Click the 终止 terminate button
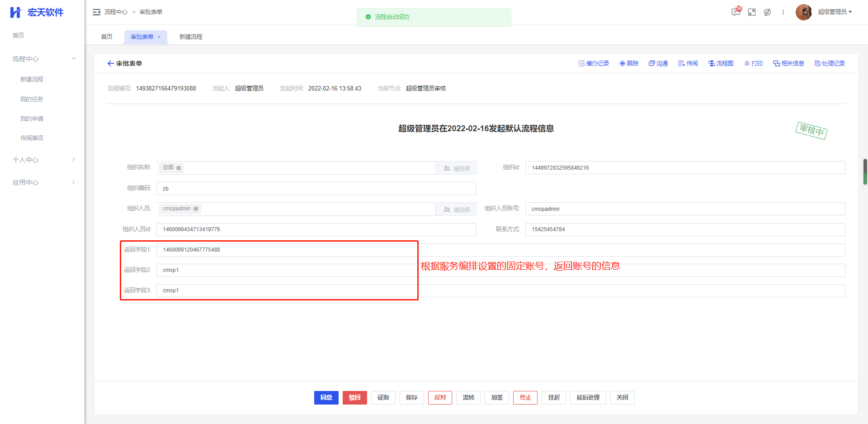868x424 pixels. tap(525, 398)
